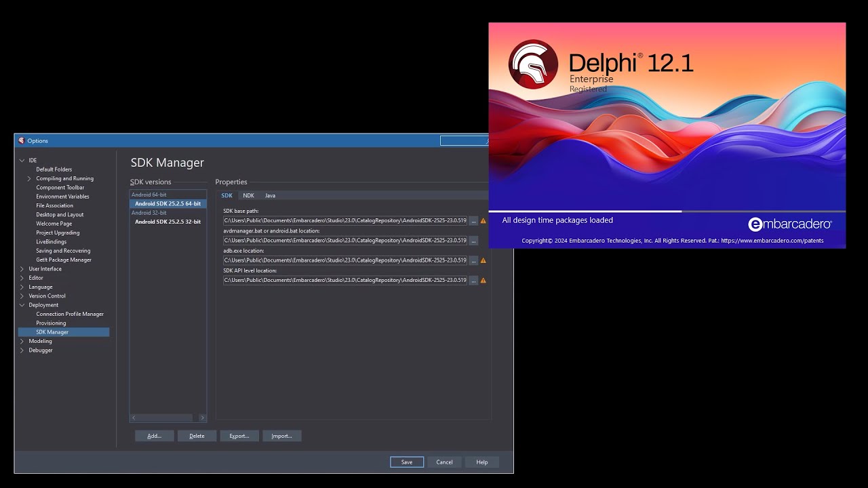Expand the Language tree node
Screen dimensions: 868x488
click(x=22, y=287)
